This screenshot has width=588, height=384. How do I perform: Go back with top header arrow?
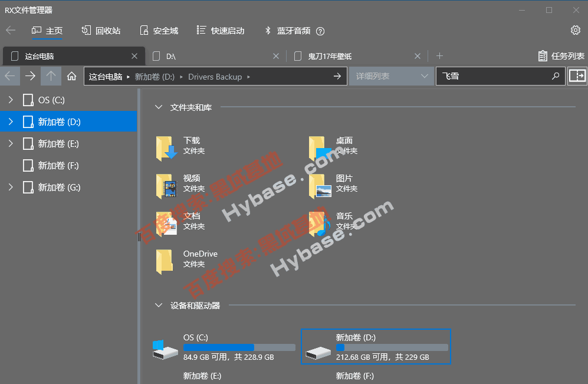(11, 30)
